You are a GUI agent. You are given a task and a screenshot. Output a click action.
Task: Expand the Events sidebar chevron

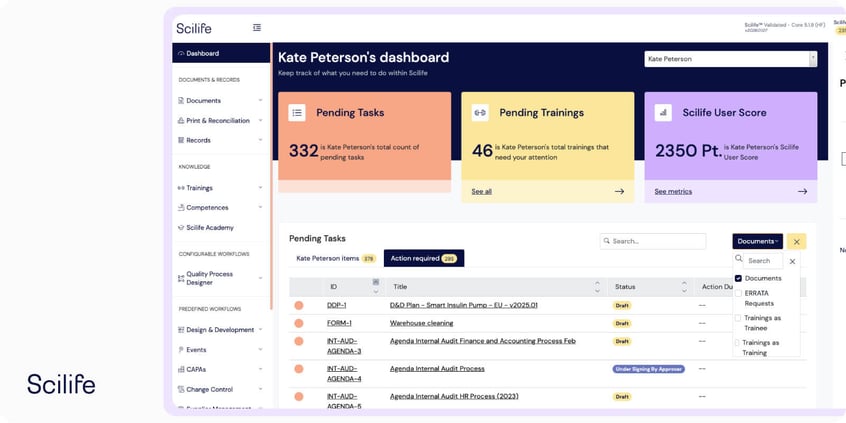pos(261,350)
